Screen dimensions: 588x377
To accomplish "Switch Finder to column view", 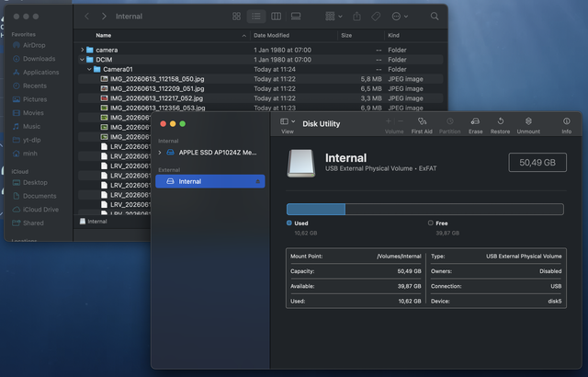I will [276, 17].
